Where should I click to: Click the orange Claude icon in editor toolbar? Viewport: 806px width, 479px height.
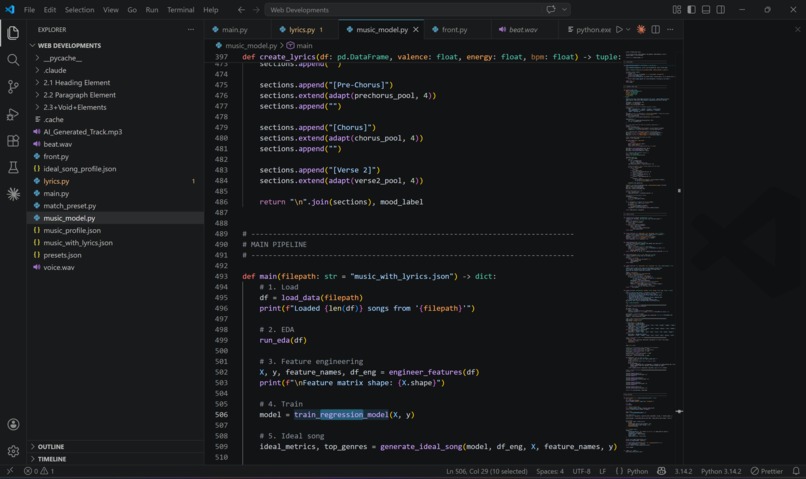point(641,30)
